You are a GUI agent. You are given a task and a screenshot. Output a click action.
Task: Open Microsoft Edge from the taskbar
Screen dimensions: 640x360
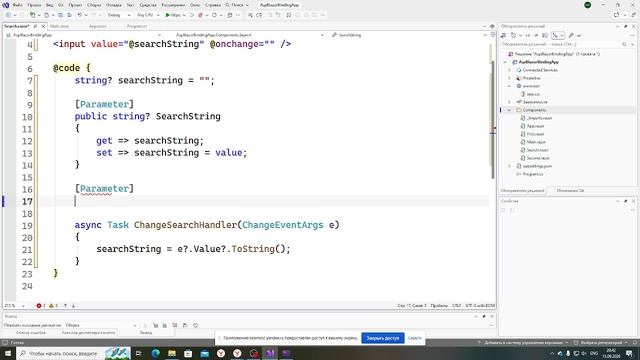(156, 353)
